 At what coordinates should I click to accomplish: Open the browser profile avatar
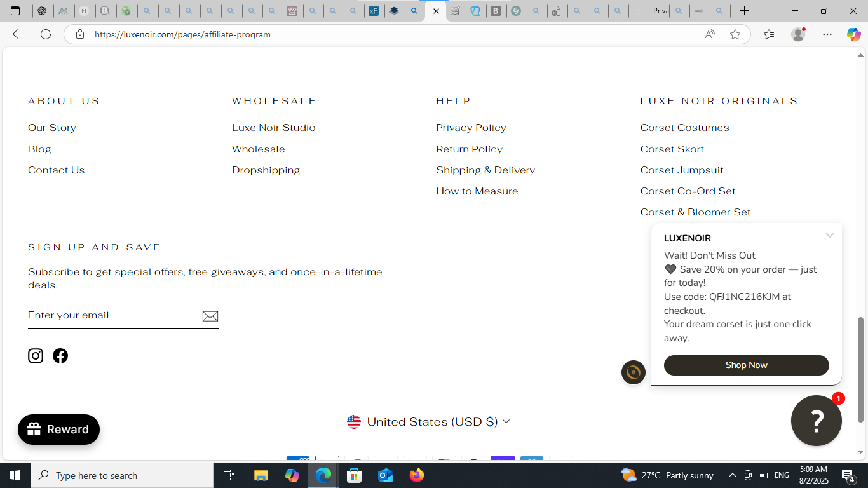(x=798, y=34)
